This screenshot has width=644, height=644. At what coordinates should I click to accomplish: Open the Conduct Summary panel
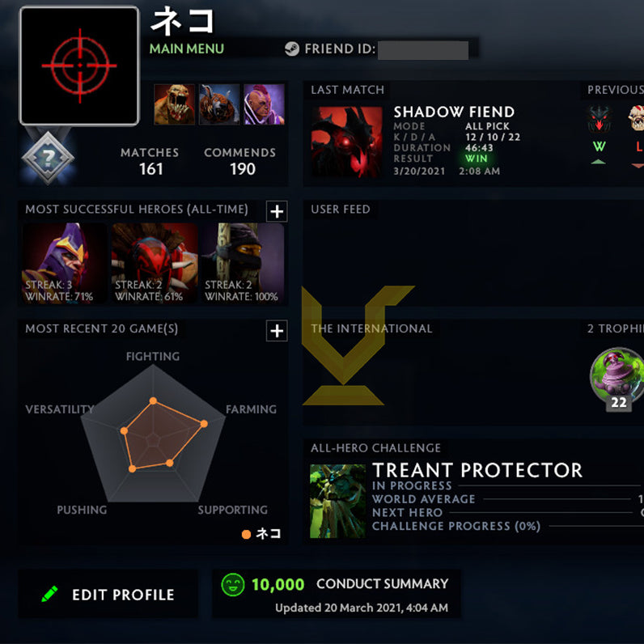337,594
